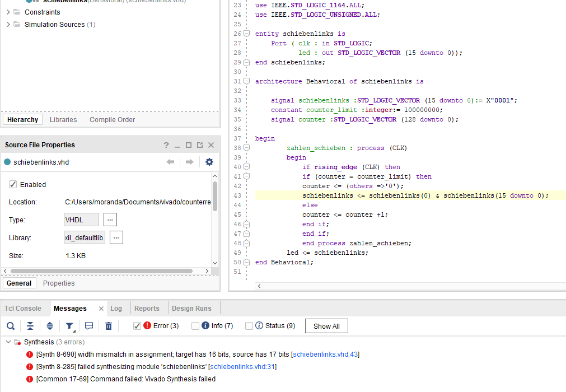The height and width of the screenshot is (392, 566).
Task: Follow the schiebenlinks.vhd:31 error link
Action: (242, 367)
